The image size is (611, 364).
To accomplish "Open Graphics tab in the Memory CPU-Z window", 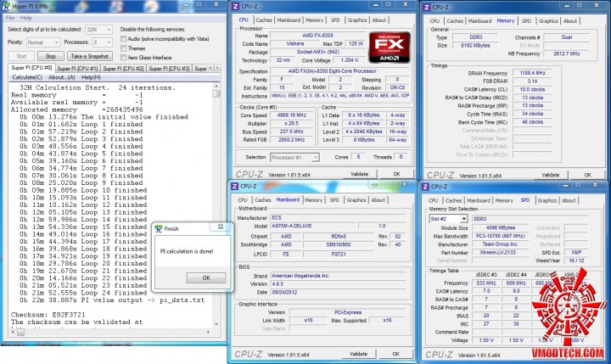I will point(548,21).
